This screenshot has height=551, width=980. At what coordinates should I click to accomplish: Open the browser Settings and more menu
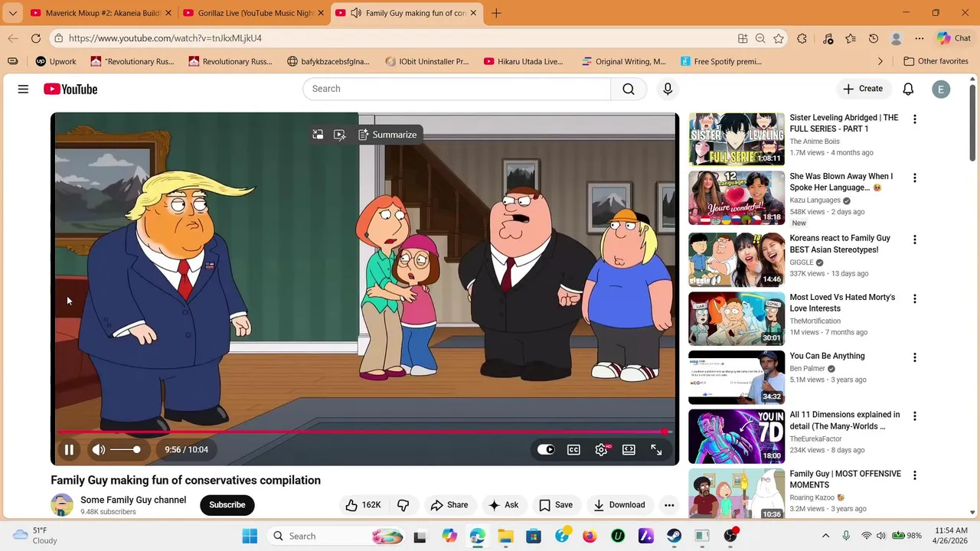click(x=920, y=38)
